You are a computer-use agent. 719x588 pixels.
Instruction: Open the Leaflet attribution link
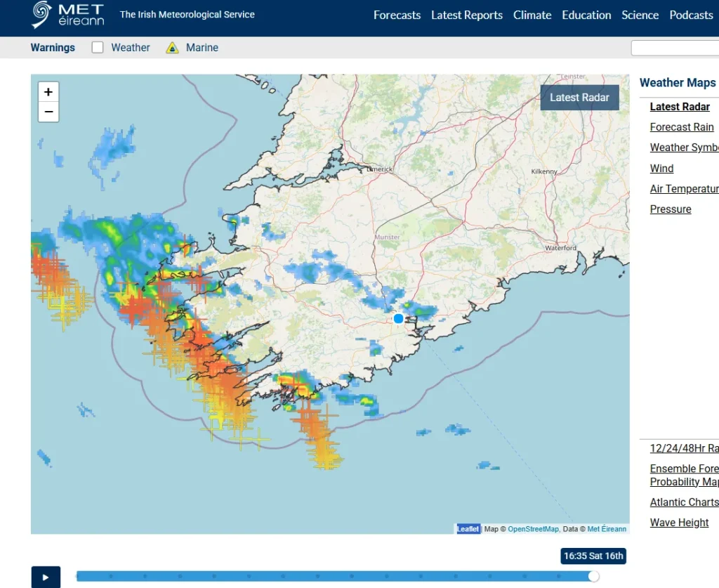coord(468,528)
